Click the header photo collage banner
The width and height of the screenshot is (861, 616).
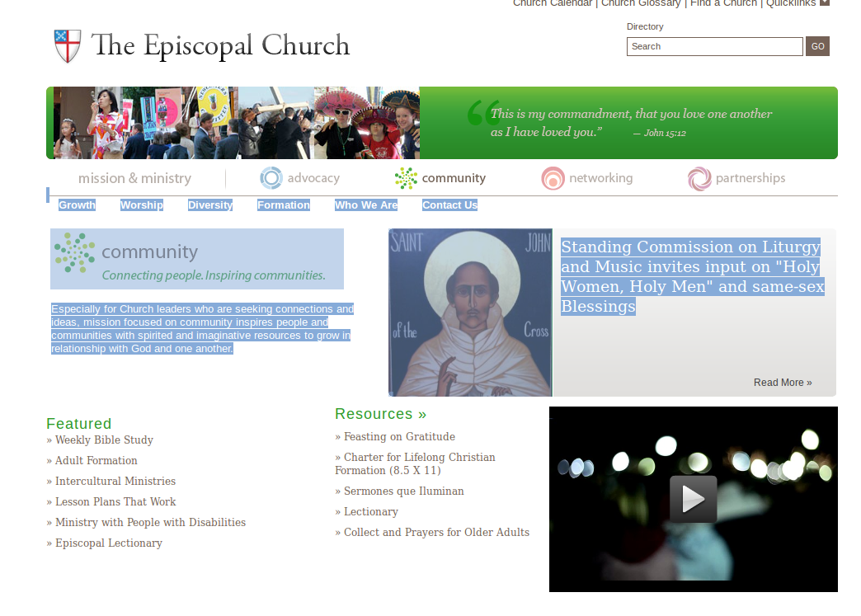pyautogui.click(x=237, y=123)
